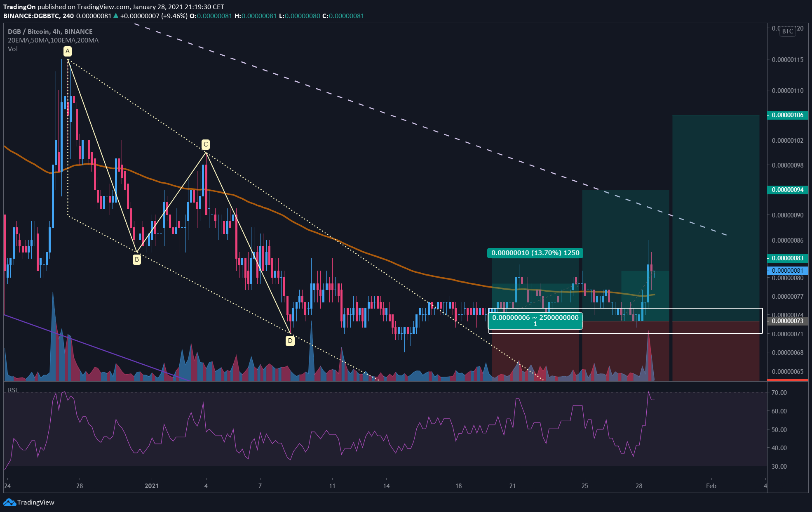The image size is (812, 512).
Task: Click the DGB / Bitcoin chart title
Action: (x=50, y=31)
